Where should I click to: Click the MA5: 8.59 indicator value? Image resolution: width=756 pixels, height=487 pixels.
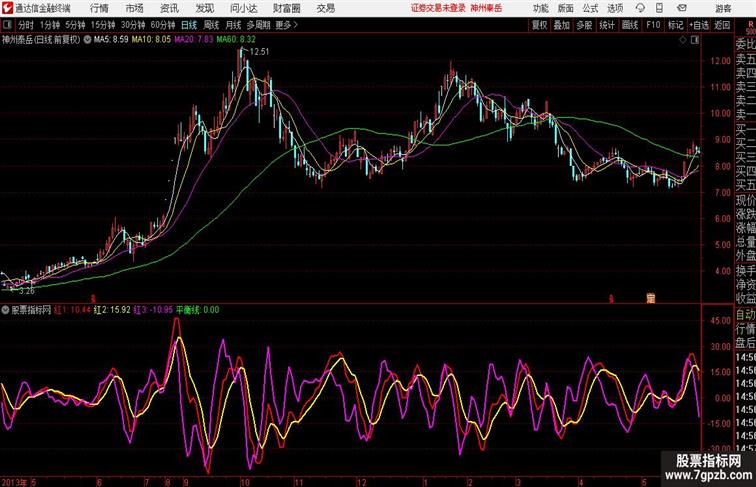111,40
